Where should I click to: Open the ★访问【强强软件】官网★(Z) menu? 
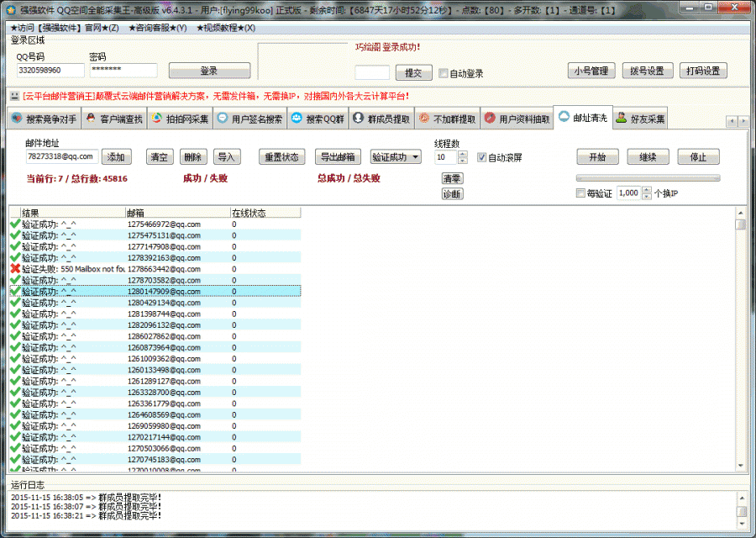[65, 28]
